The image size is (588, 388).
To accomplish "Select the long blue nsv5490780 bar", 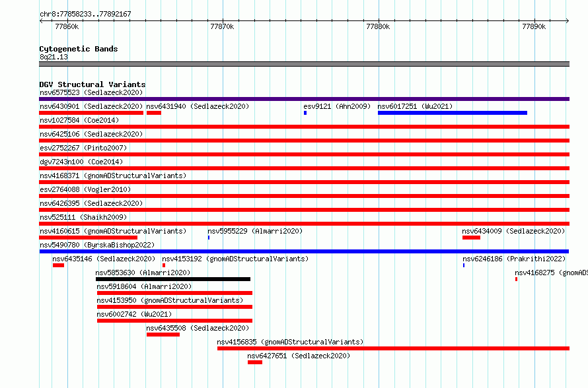I will [x=304, y=251].
